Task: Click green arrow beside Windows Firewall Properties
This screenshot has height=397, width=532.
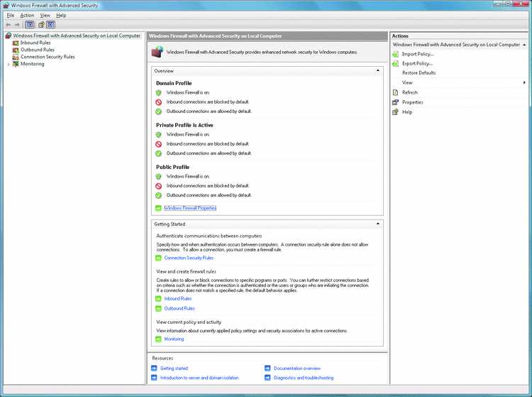Action: coord(158,208)
